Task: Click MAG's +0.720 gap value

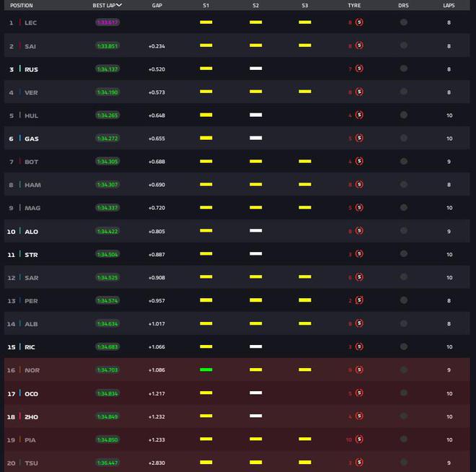Action: click(x=157, y=208)
